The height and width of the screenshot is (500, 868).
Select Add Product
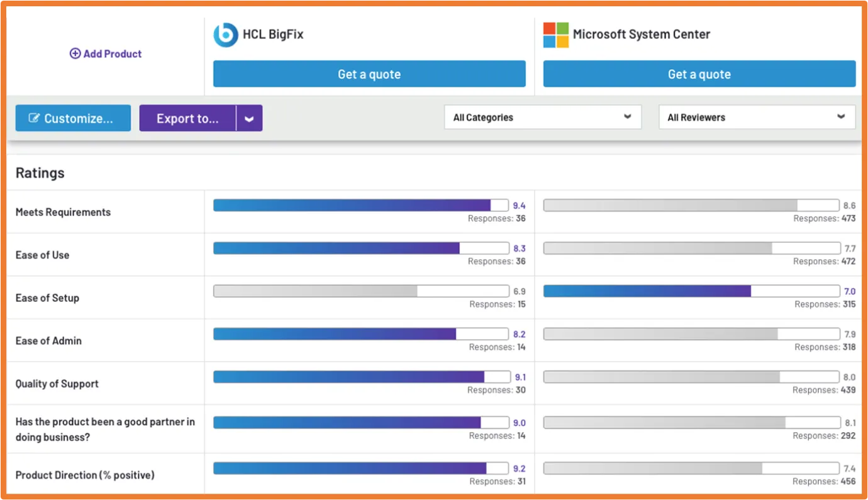coord(105,53)
